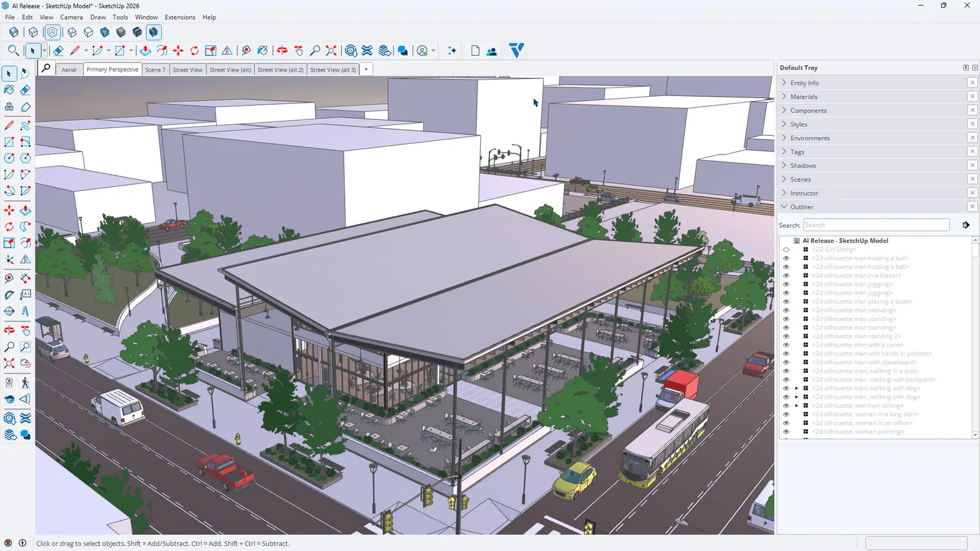Add a new scene with the plus button

point(366,69)
